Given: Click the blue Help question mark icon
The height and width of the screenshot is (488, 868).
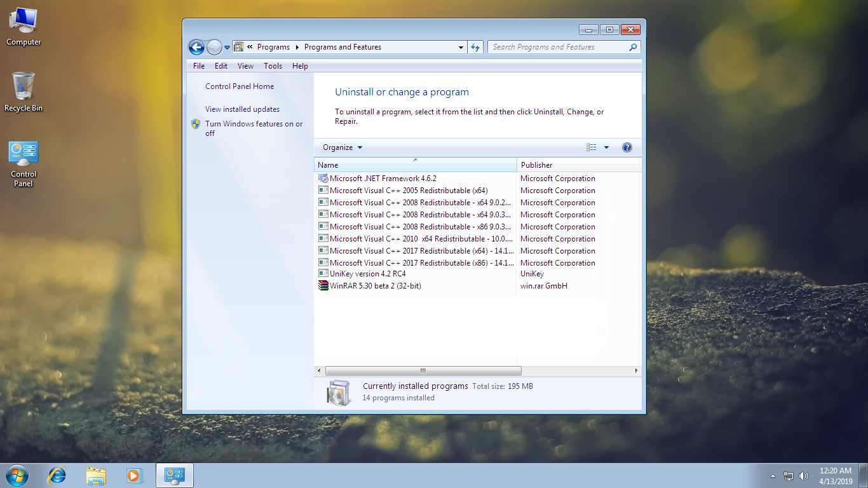Looking at the screenshot, I should click(627, 147).
